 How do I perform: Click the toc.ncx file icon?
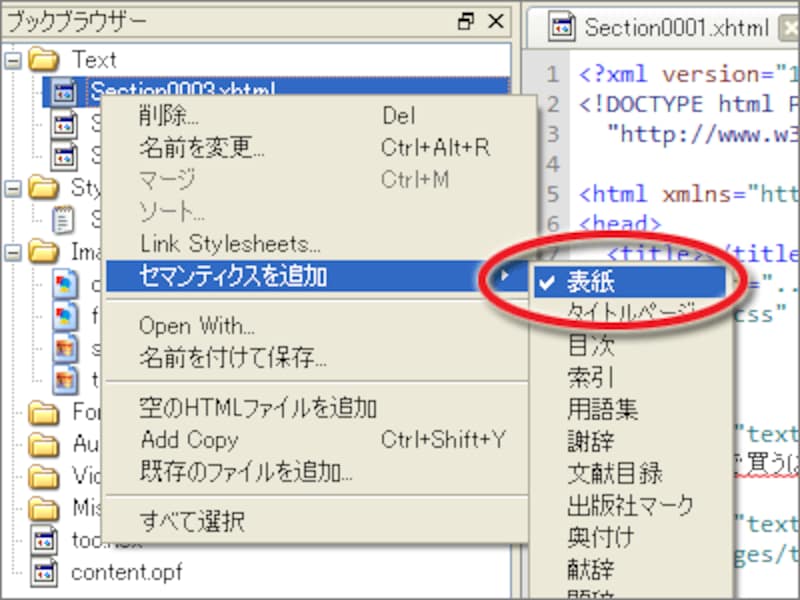click(45, 540)
